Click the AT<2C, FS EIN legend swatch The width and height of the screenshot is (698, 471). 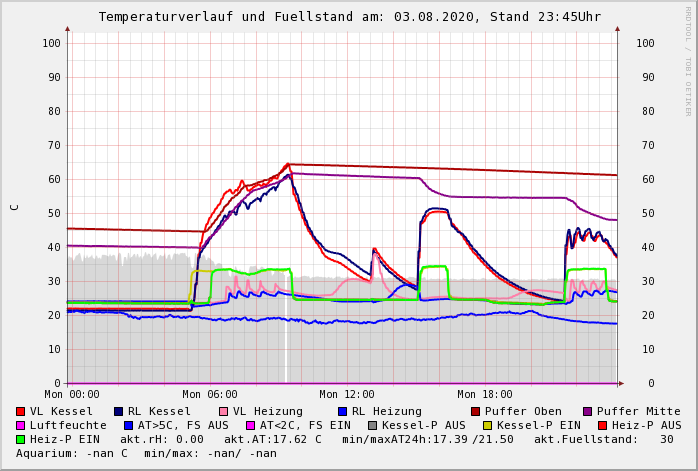pos(251,425)
